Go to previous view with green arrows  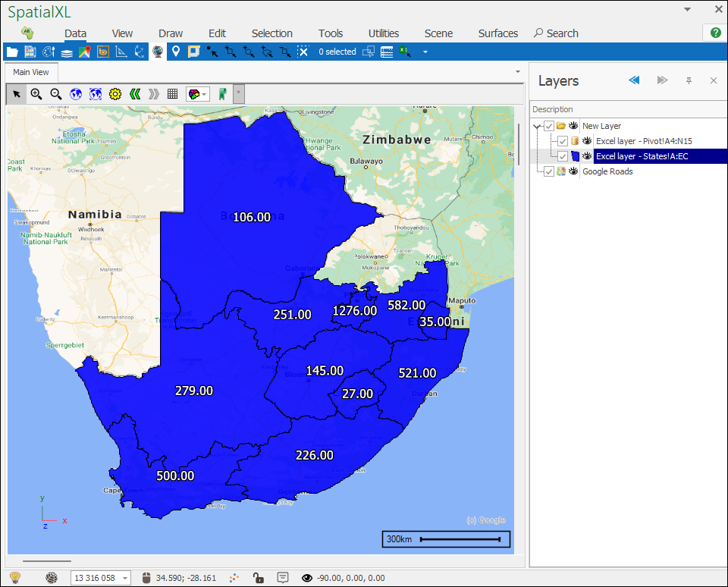click(x=134, y=94)
